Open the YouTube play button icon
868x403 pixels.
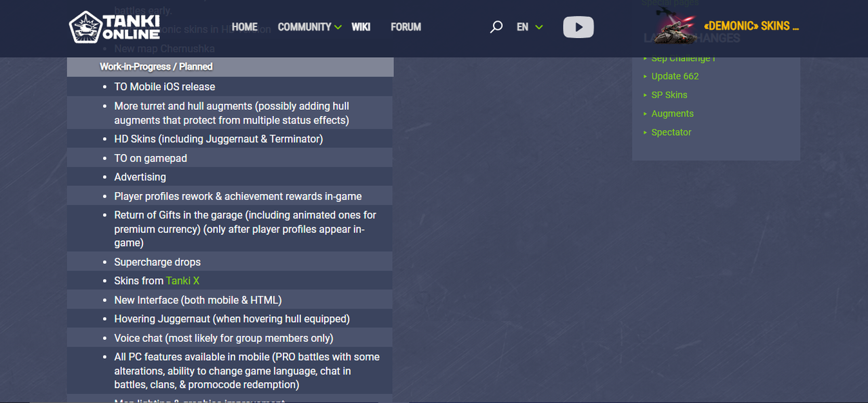(578, 27)
